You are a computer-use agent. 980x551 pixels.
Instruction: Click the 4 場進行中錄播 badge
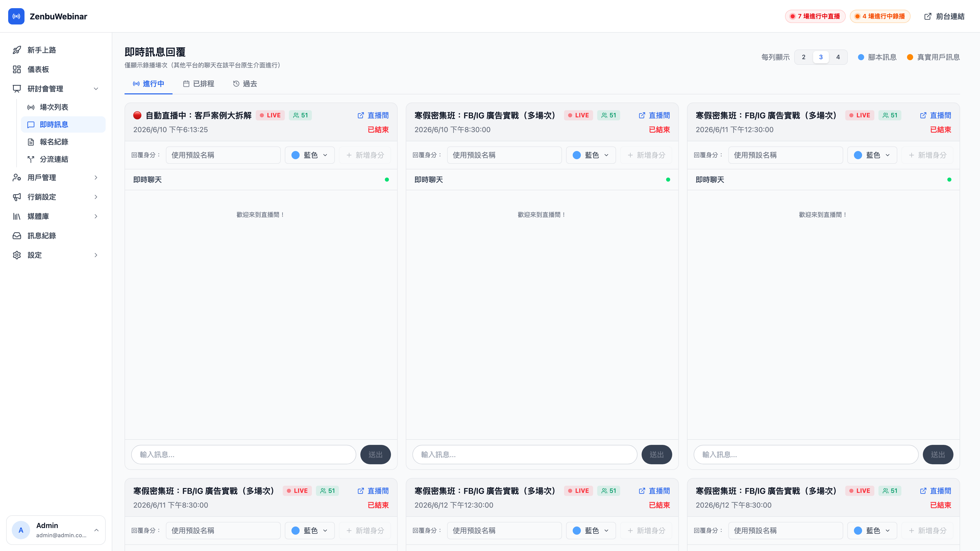tap(880, 16)
